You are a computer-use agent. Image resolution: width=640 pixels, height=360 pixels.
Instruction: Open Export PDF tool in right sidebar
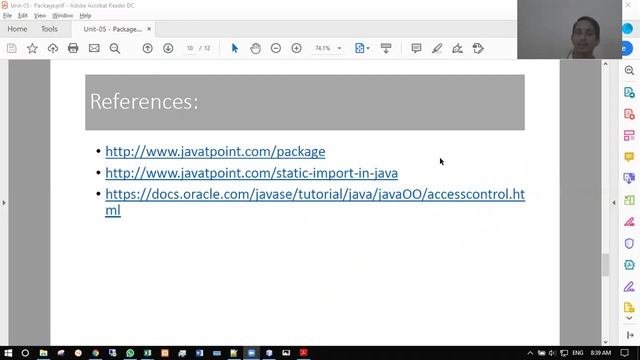629,92
